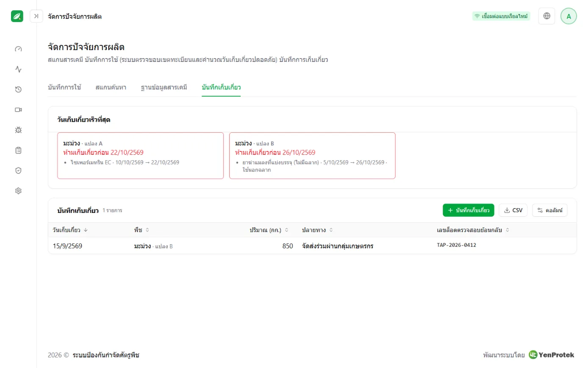Image resolution: width=588 pixels, height=368 pixels.
Task: Open the YenProtek footer link
Action: click(551, 355)
